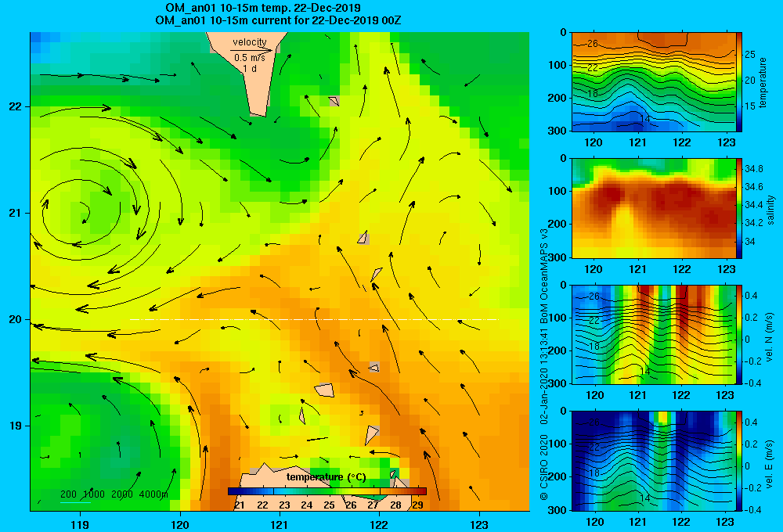
Task: Click the 34.2 value on the salinity colorbar
Action: coord(753,223)
